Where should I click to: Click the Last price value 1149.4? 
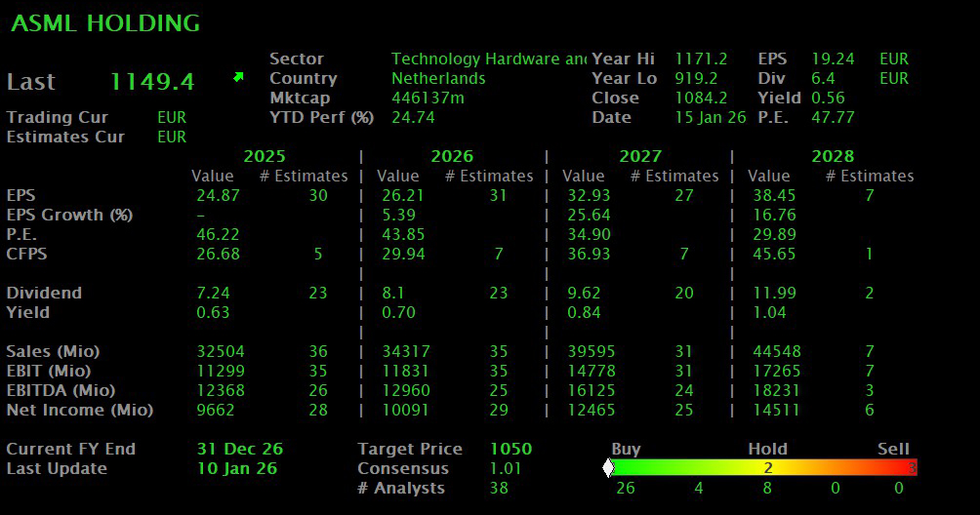(152, 82)
